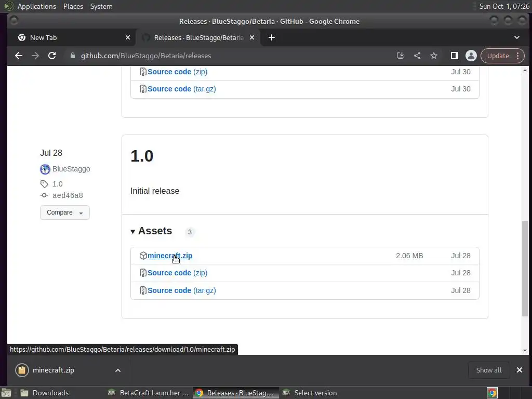Expand the minecraft.zip download options chevron
Screen dimensions: 532x399
click(118, 370)
